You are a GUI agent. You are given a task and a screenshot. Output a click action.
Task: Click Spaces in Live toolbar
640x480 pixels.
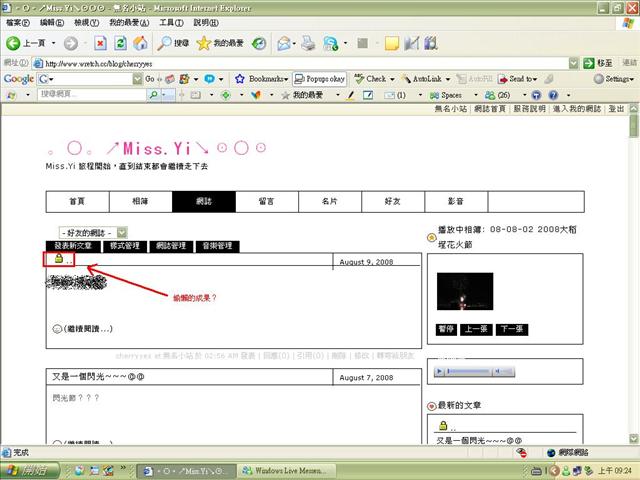click(x=446, y=95)
